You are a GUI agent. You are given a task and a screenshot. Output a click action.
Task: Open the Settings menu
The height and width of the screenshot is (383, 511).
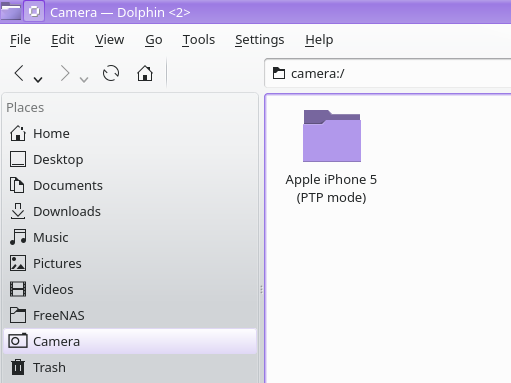coord(260,40)
